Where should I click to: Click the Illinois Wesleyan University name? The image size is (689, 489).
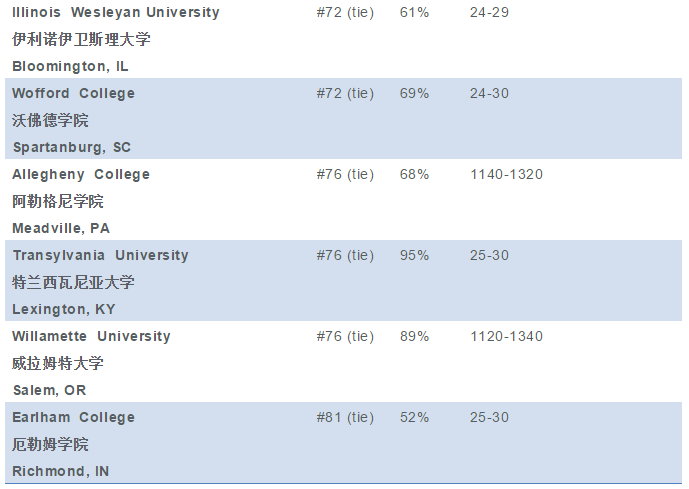click(x=116, y=13)
